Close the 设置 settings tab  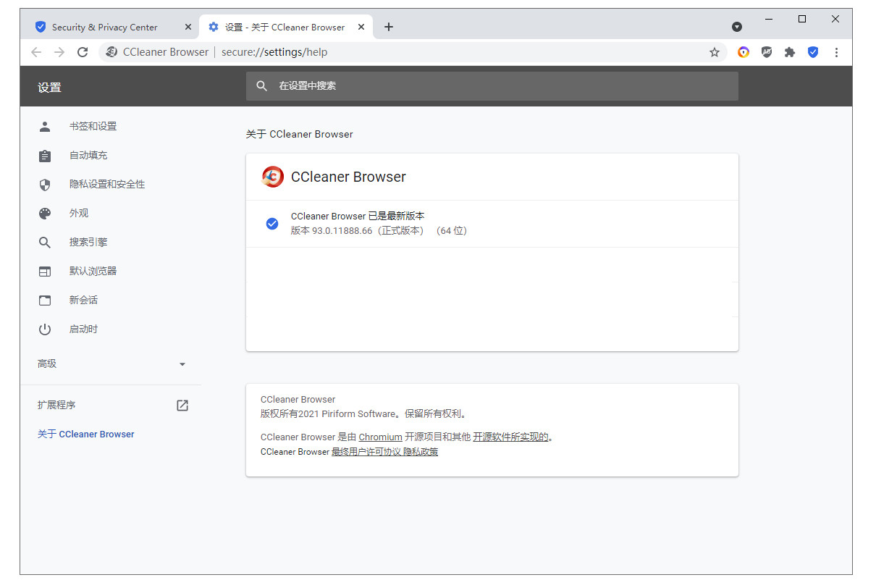point(361,27)
